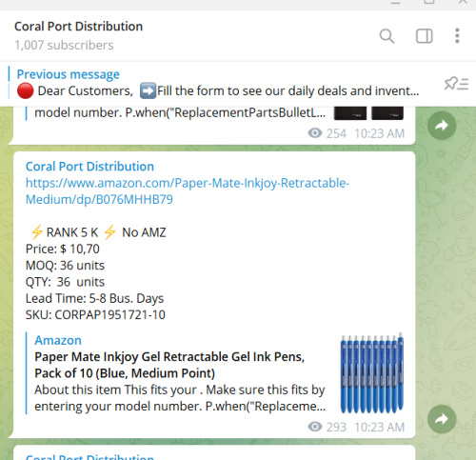Image resolution: width=476 pixels, height=460 pixels.
Task: Open the three-dot channel menu
Action: click(457, 36)
